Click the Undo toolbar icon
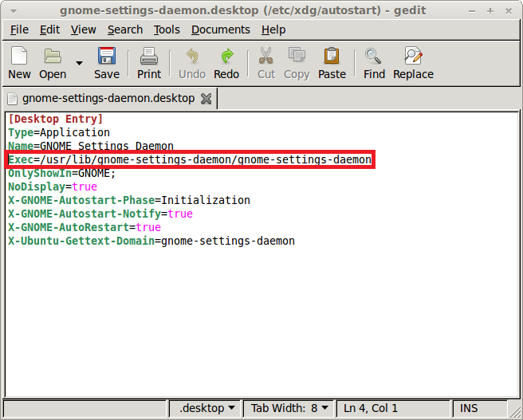Image resolution: width=523 pixels, height=420 pixels. pos(192,56)
